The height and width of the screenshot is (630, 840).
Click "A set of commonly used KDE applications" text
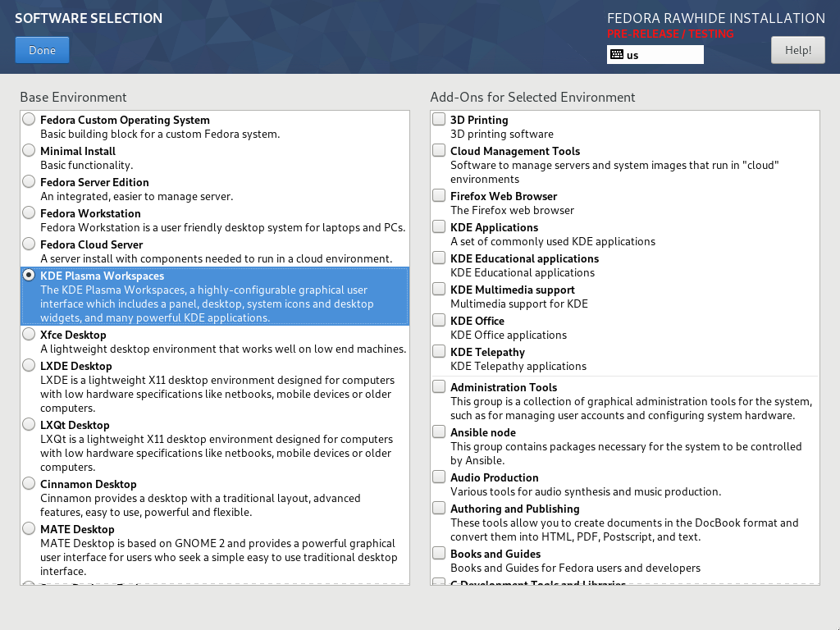pos(552,241)
